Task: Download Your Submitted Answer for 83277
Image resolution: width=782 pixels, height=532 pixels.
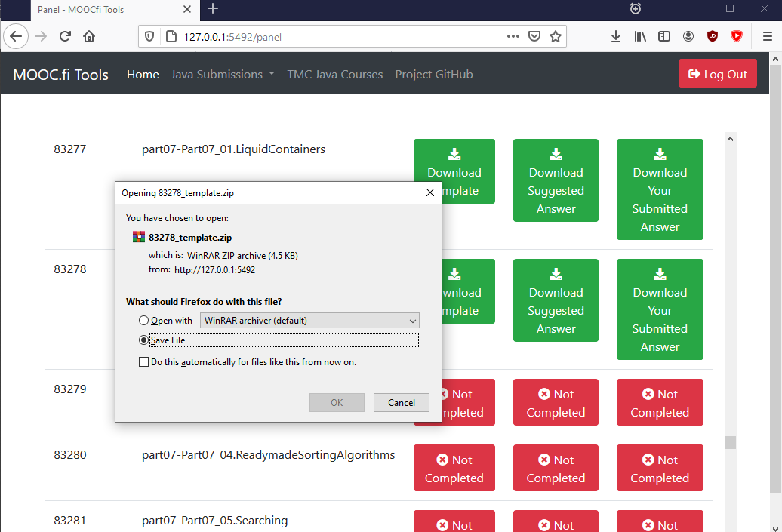Action: (x=660, y=189)
